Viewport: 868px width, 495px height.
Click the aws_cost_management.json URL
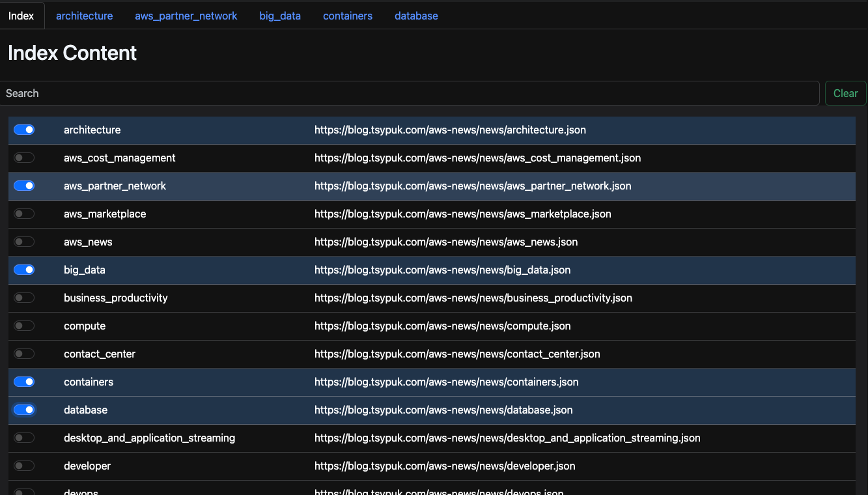click(x=477, y=158)
